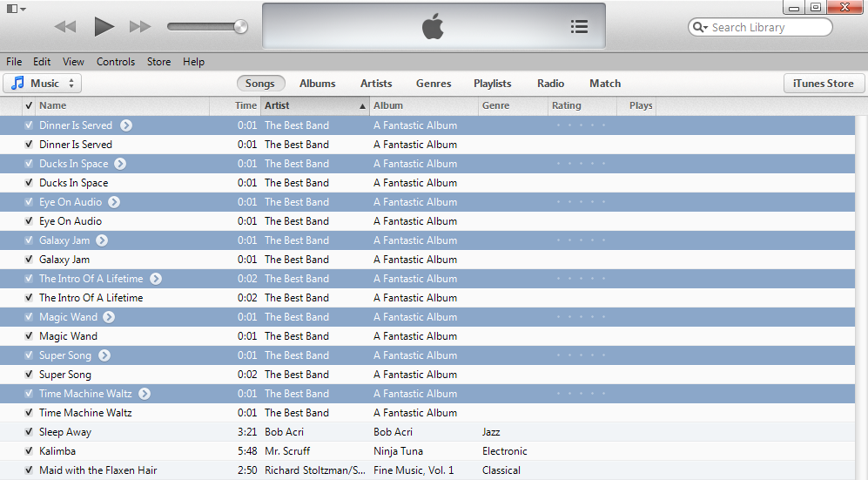Uncheck the unhighlighted Magic Wand checkbox
This screenshot has width=868, height=480.
coord(29,336)
